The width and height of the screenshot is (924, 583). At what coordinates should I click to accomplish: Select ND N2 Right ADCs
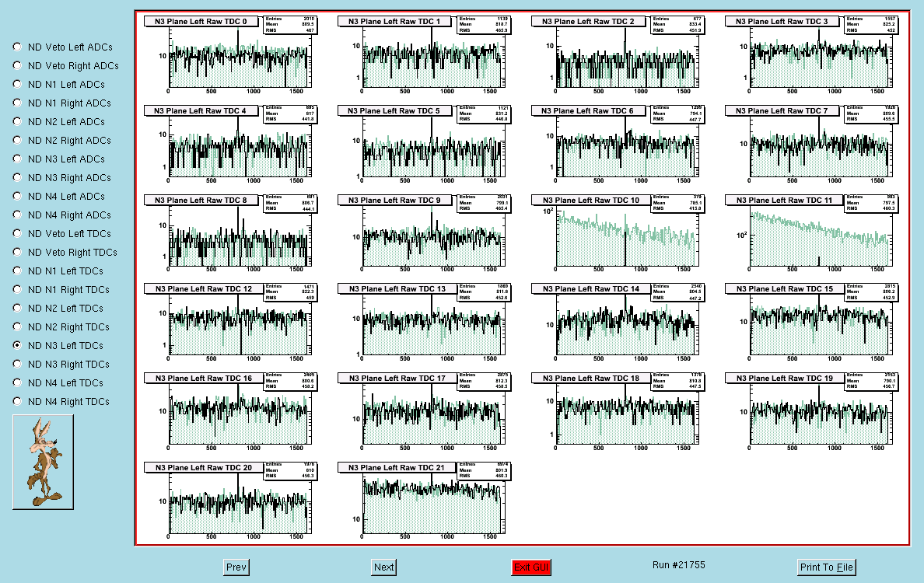(17, 140)
